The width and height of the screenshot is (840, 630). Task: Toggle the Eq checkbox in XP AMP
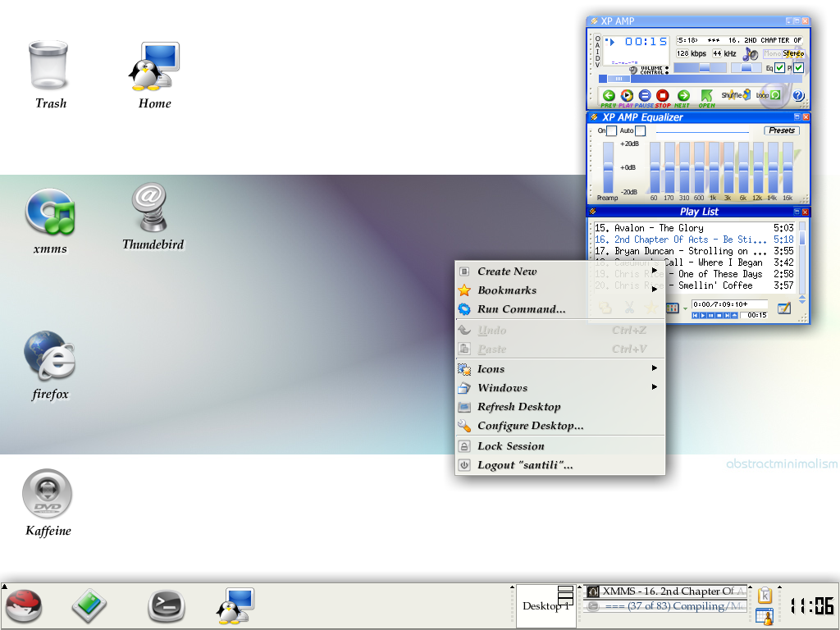click(x=779, y=68)
